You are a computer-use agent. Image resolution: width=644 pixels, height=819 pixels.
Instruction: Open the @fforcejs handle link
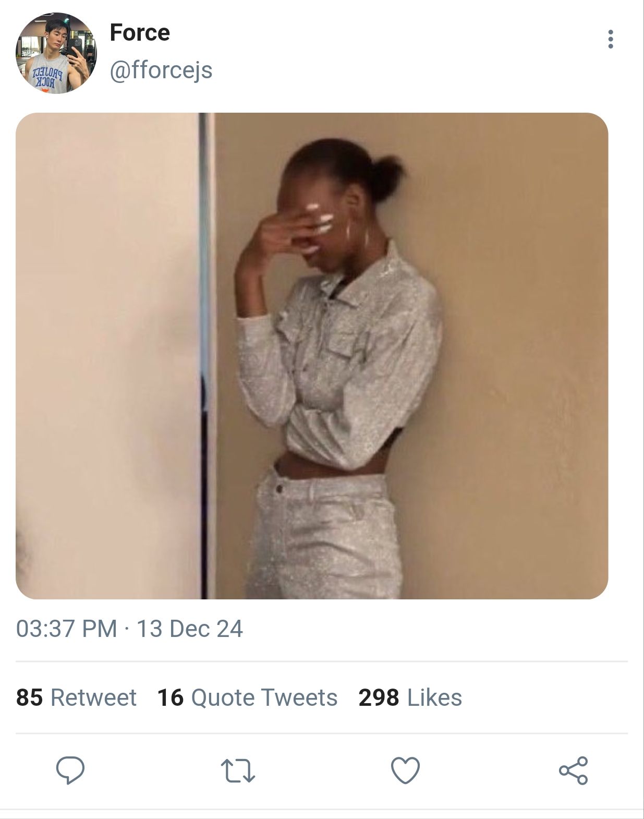point(161,70)
